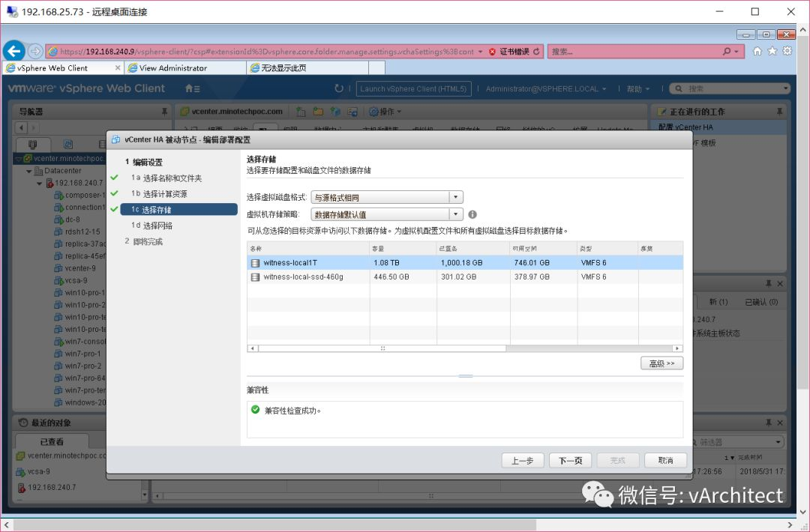This screenshot has width=810, height=532.
Task: Click the 下一页 next button
Action: 570,460
